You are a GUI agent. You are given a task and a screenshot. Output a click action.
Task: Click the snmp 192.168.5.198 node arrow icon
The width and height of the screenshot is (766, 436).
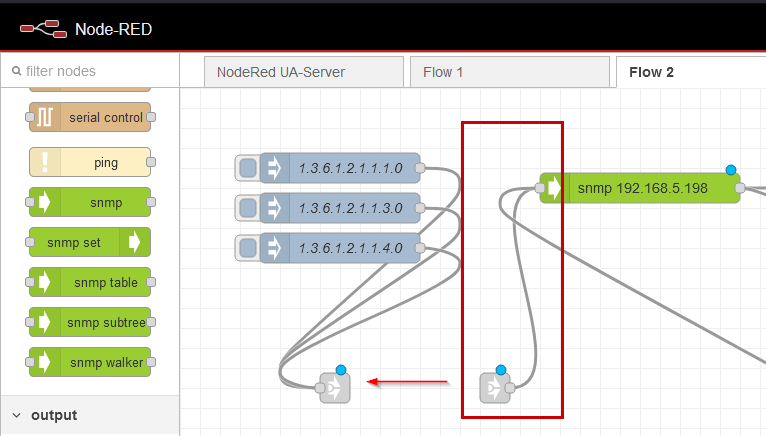(554, 188)
